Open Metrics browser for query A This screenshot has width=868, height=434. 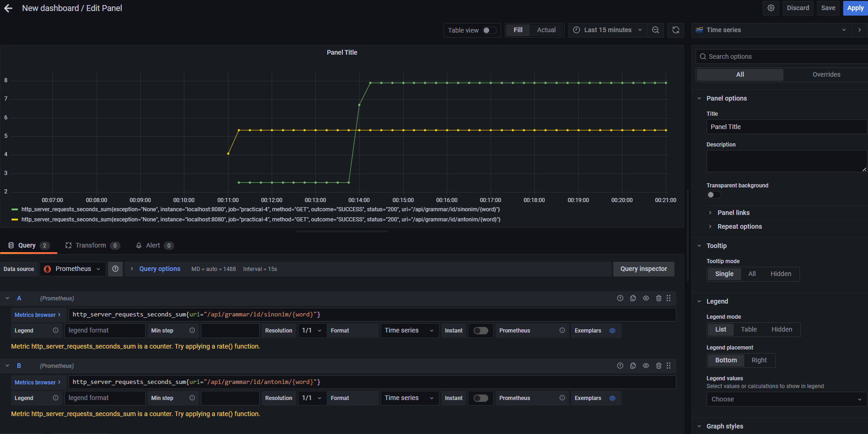tap(38, 315)
